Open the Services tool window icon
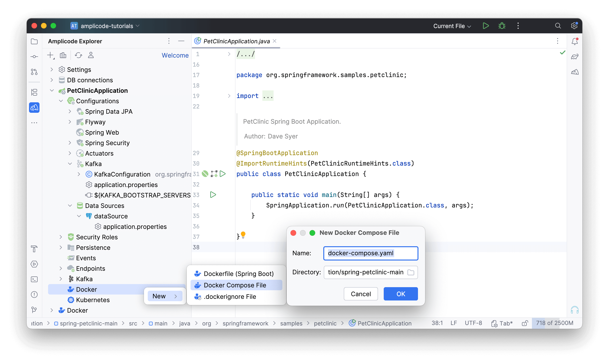Viewport: 609px width, 364px height. click(34, 264)
